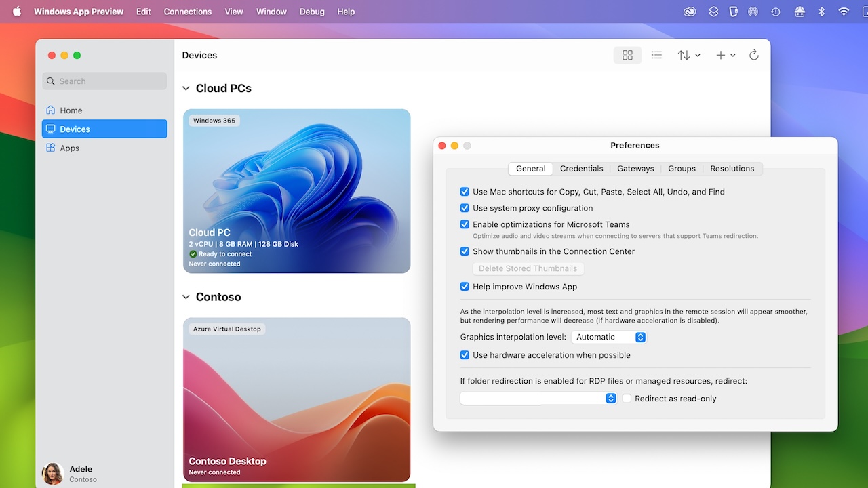Image resolution: width=868 pixels, height=488 pixels.
Task: Open Windows App Preview menu
Action: pyautogui.click(x=79, y=12)
